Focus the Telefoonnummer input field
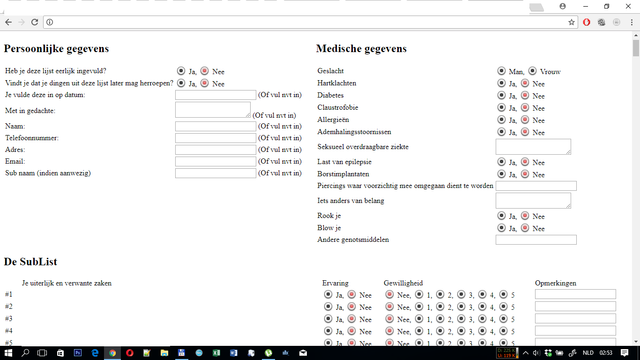The height and width of the screenshot is (360, 640). point(216,138)
